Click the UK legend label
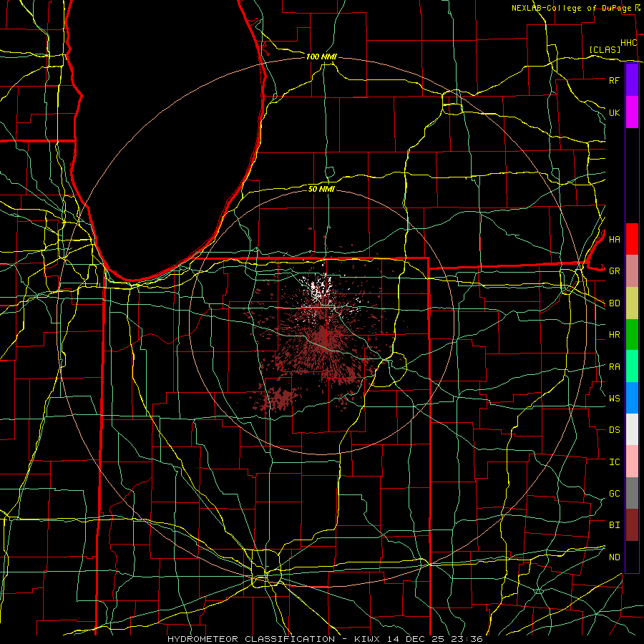The height and width of the screenshot is (644, 644). pos(614,112)
